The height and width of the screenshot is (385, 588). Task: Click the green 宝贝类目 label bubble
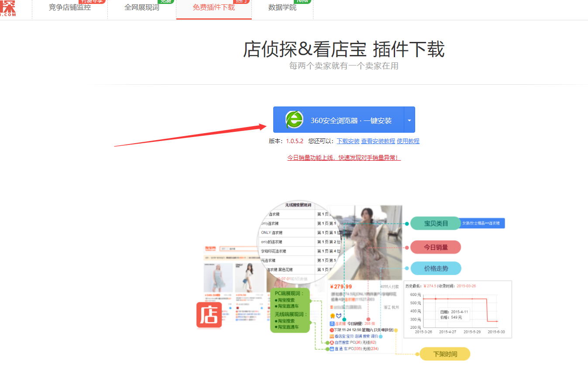pos(436,223)
